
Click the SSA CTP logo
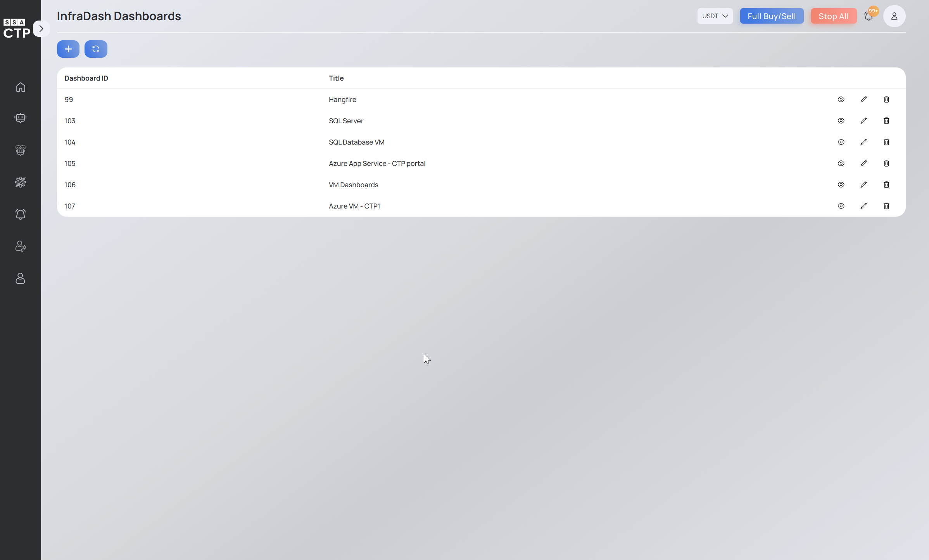click(x=17, y=29)
